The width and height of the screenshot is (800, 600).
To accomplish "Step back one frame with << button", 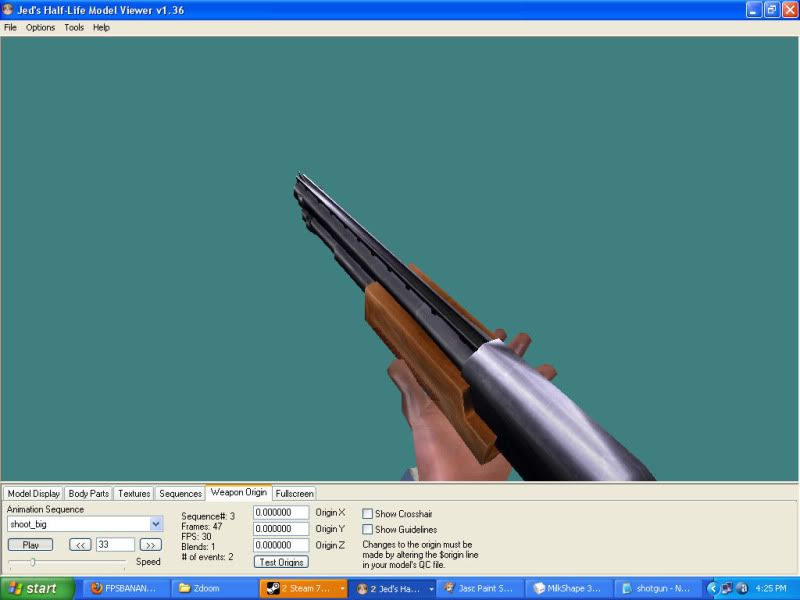I will click(x=80, y=545).
